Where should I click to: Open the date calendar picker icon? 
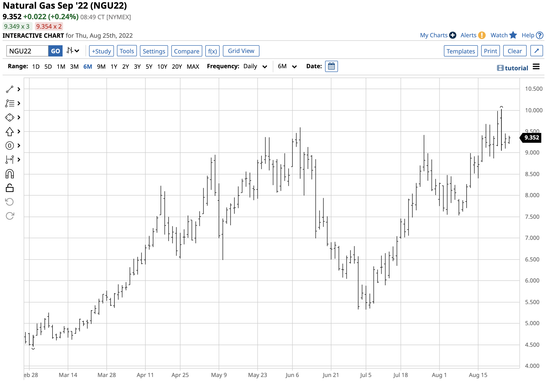tap(331, 67)
